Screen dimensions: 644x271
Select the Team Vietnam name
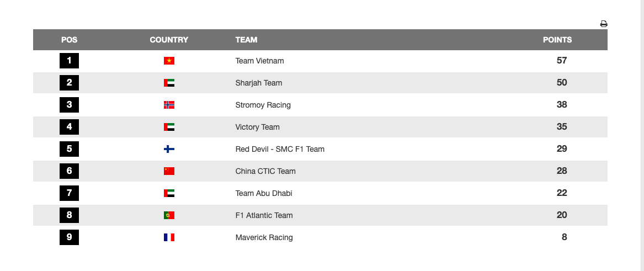259,61
